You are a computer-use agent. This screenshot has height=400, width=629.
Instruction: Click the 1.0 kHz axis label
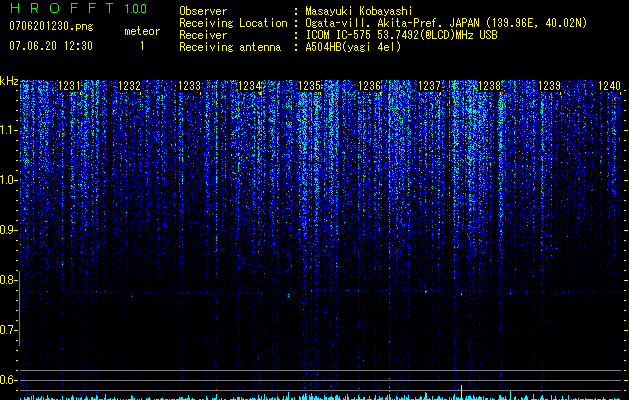coord(8,180)
